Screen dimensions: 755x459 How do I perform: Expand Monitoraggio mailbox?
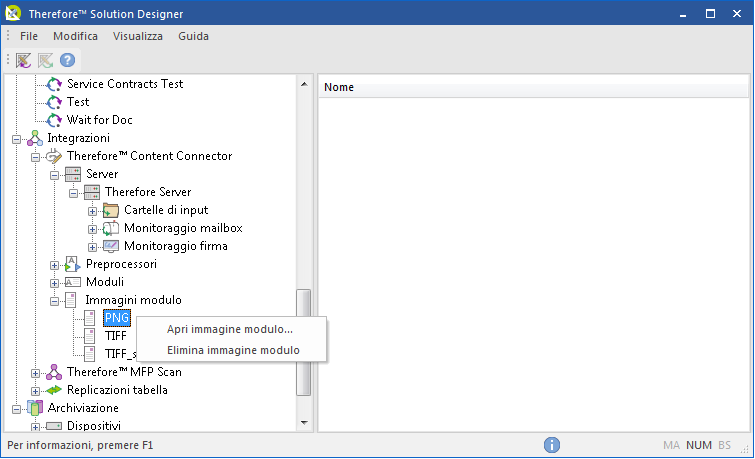click(92, 230)
